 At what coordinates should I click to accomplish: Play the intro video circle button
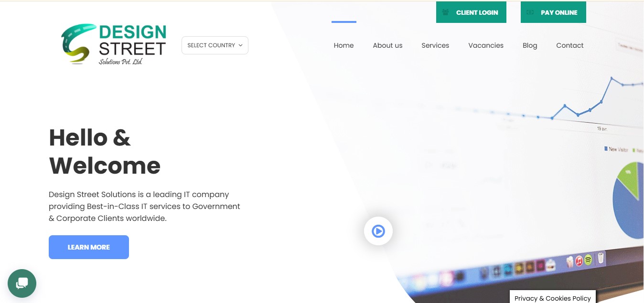(x=378, y=231)
